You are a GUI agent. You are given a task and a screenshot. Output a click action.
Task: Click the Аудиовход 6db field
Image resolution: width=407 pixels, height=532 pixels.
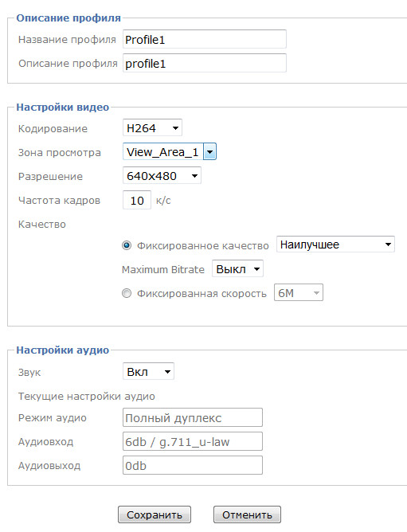(x=193, y=441)
